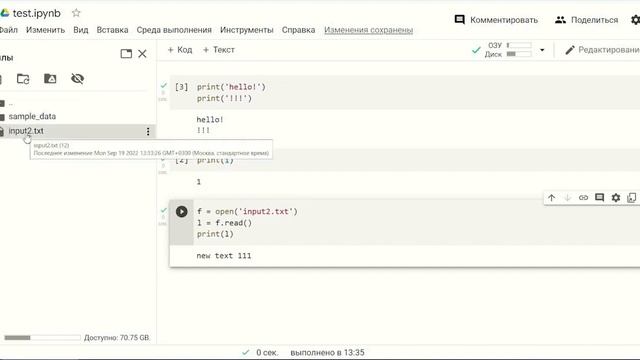Copy link to cell icon
The image size is (640, 360).
(583, 198)
